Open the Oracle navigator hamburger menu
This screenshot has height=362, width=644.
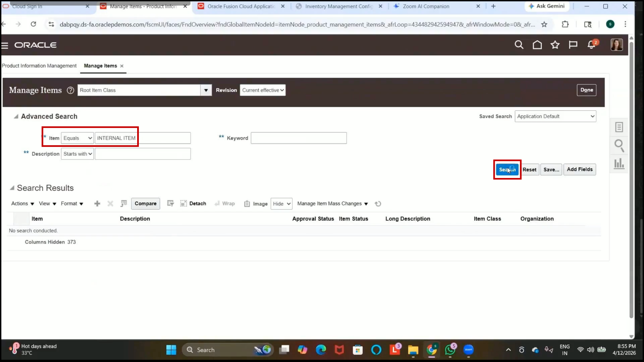5,45
